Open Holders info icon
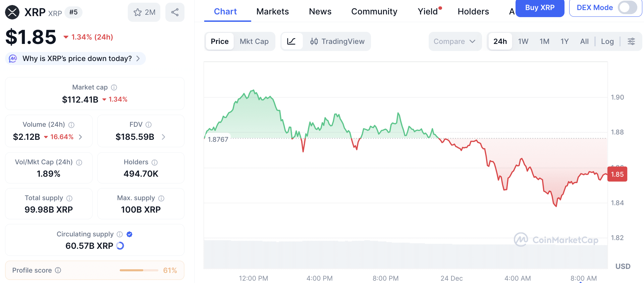The width and height of the screenshot is (644, 283). (155, 163)
